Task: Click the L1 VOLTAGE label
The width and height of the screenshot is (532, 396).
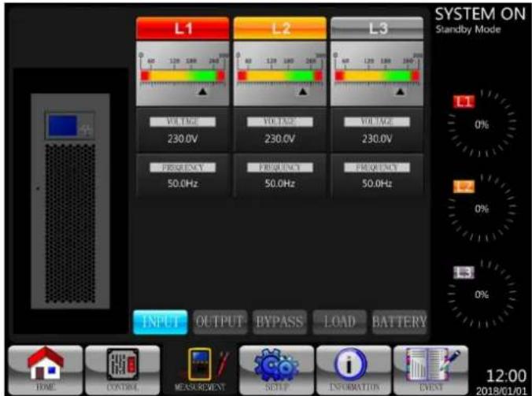Action: click(183, 122)
